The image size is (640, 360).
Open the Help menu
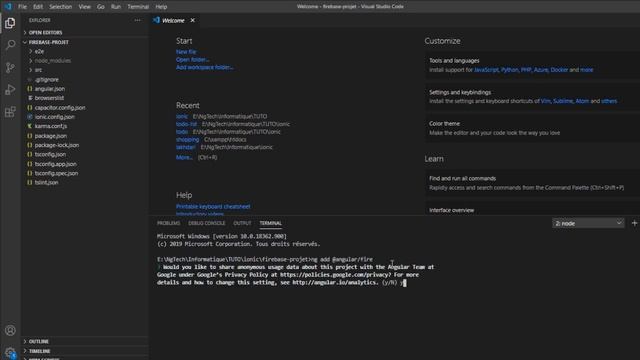[x=161, y=7]
